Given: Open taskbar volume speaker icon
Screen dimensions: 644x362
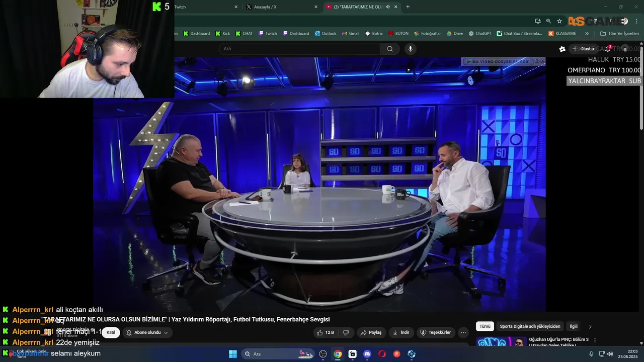Looking at the screenshot, I should coord(610,354).
